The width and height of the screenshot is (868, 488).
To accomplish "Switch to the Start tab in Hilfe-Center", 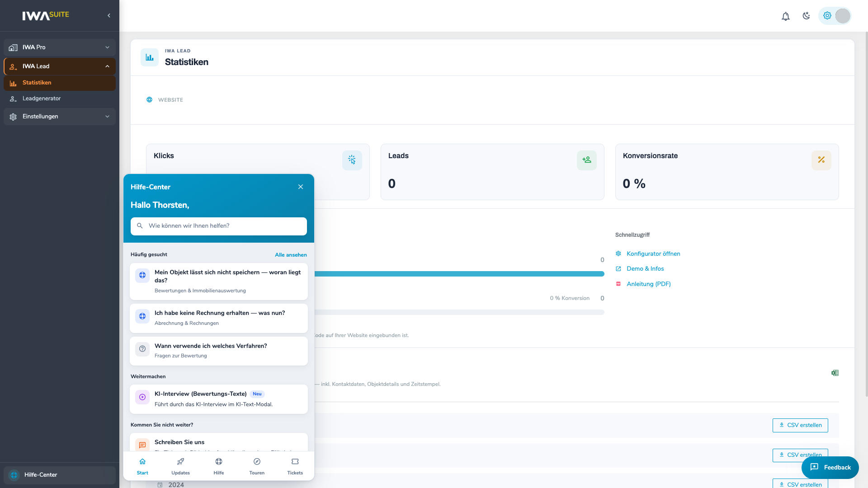I will tap(142, 466).
